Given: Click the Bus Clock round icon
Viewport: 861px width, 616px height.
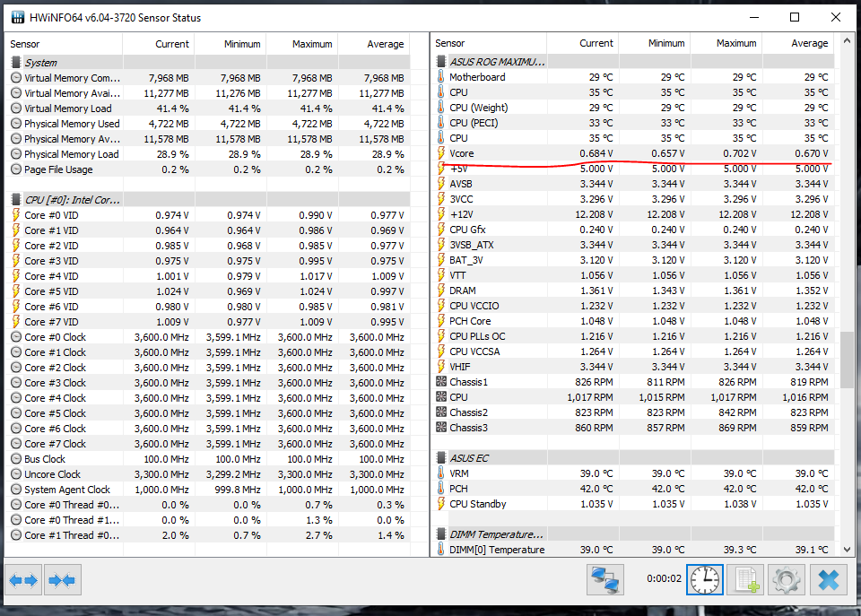Looking at the screenshot, I should [x=16, y=459].
